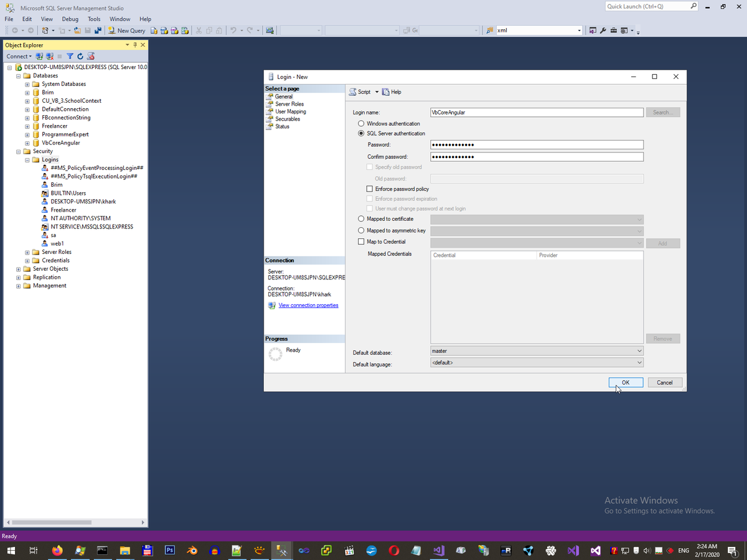The height and width of the screenshot is (560, 747).
Task: Open the Default language dropdown
Action: click(537, 362)
